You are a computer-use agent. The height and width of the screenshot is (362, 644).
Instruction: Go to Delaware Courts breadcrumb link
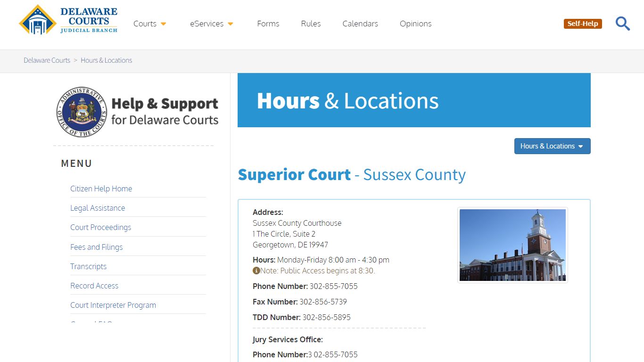[47, 60]
